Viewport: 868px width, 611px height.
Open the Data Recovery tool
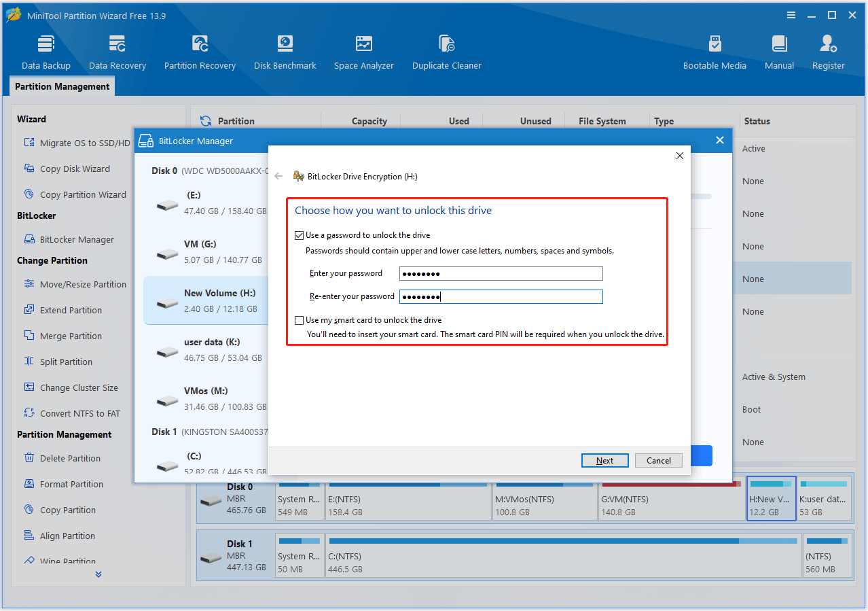point(117,52)
